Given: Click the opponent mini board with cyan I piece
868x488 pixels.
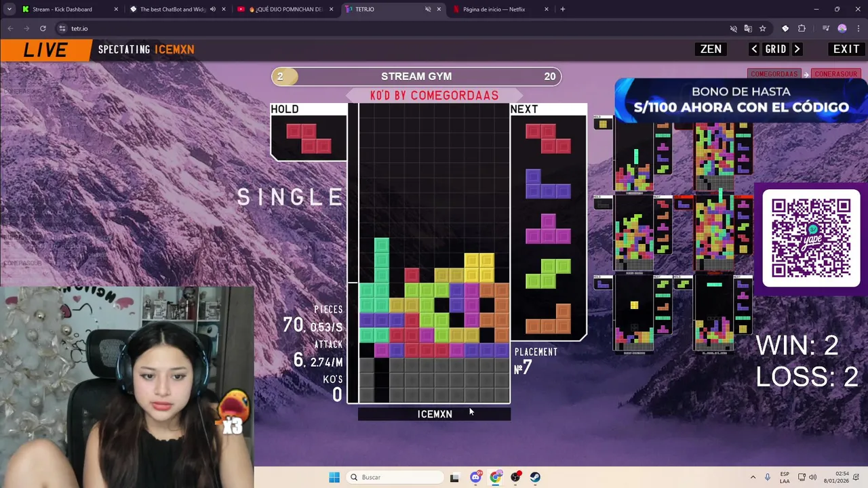Looking at the screenshot, I should (714, 314).
